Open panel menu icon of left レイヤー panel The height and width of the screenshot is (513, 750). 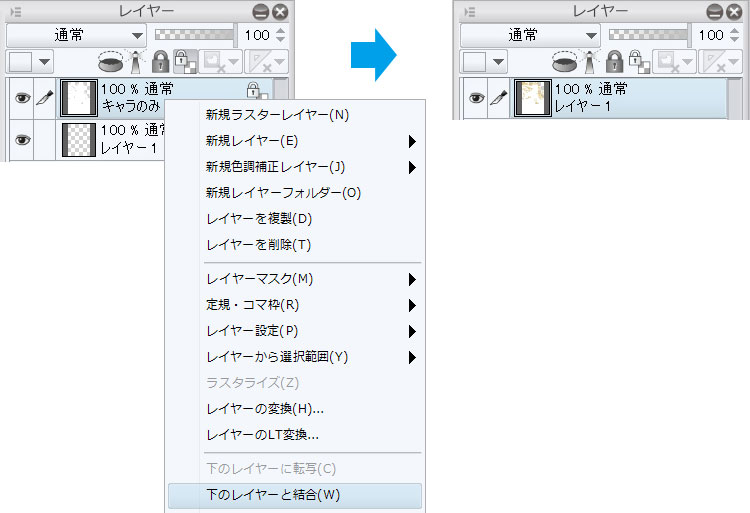pos(16,11)
